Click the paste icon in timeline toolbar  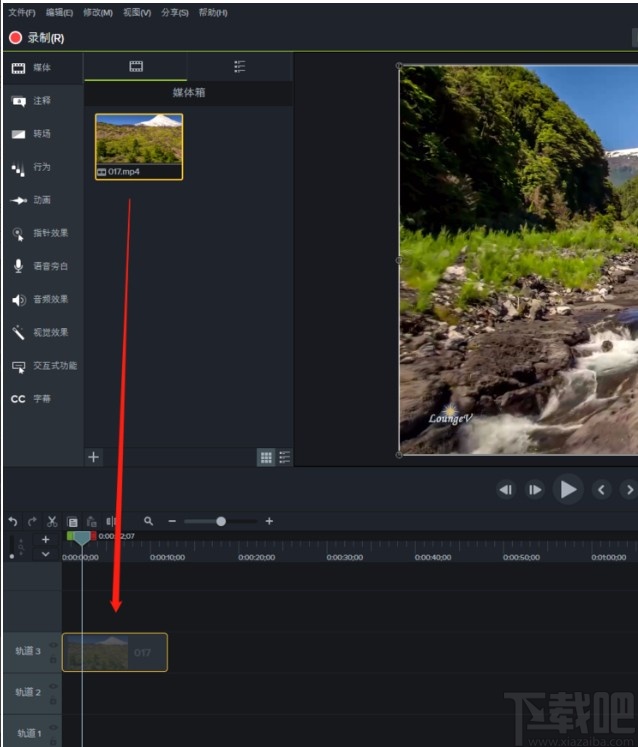point(91,522)
